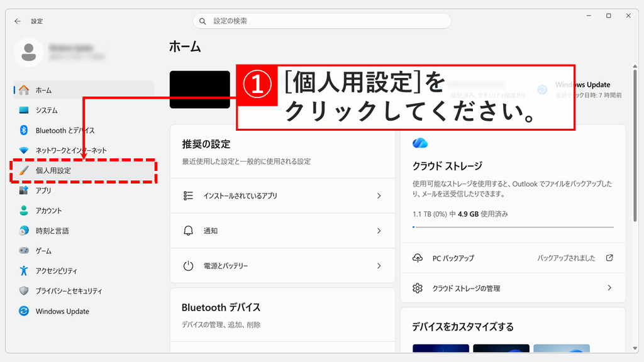Open 時刻と言語 in the sidebar

click(84, 231)
